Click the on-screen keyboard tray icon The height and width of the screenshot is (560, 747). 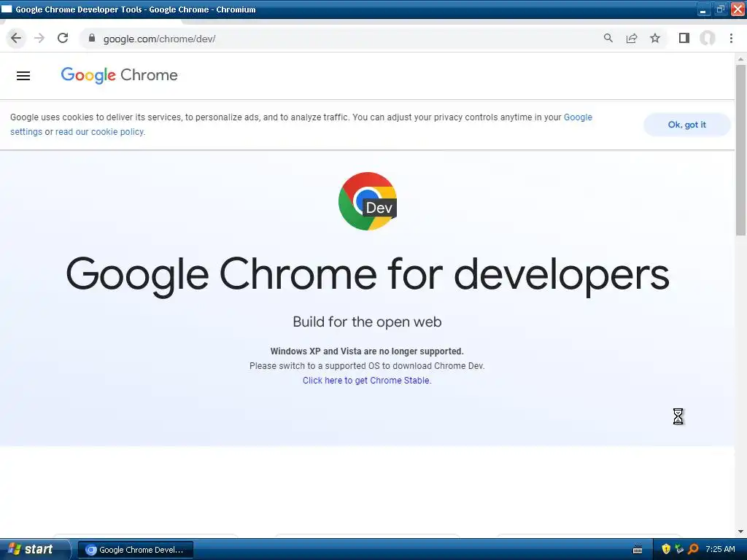637,550
